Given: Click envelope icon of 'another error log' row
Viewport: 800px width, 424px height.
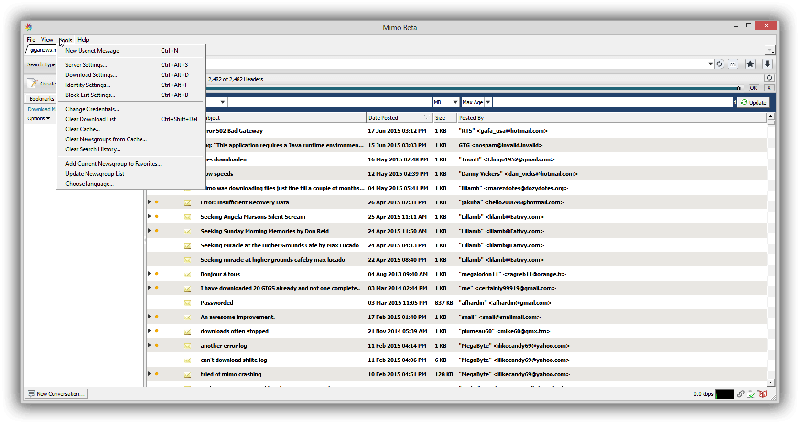Looking at the screenshot, I should (187, 345).
